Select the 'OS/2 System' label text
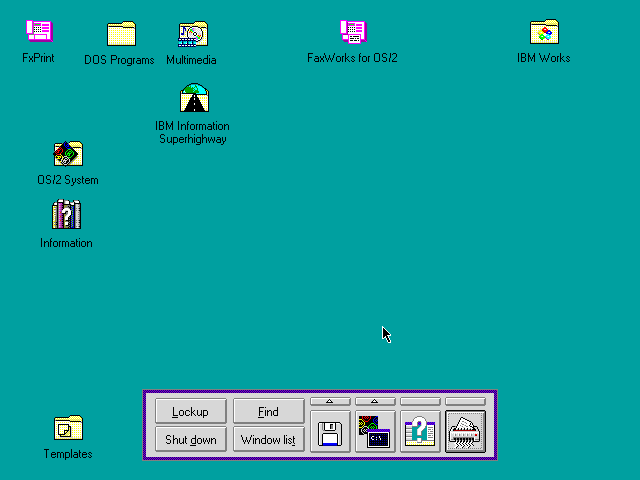The height and width of the screenshot is (480, 640). (x=68, y=180)
